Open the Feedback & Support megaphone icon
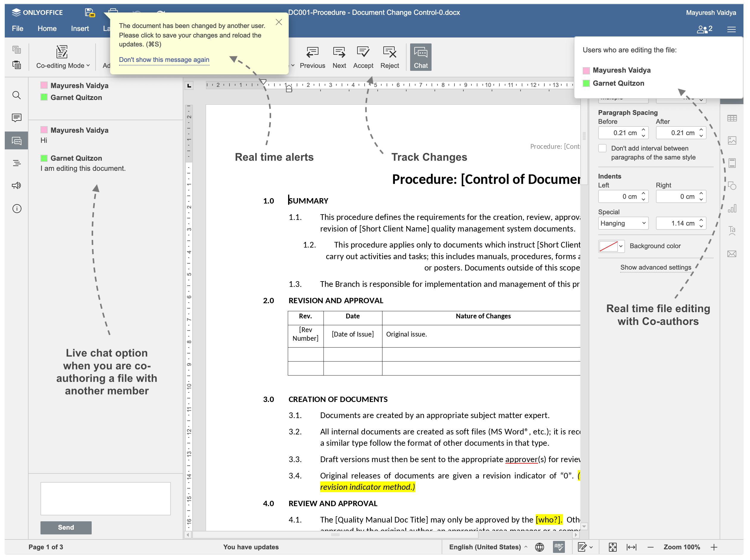The image size is (750, 560). pos(17,185)
